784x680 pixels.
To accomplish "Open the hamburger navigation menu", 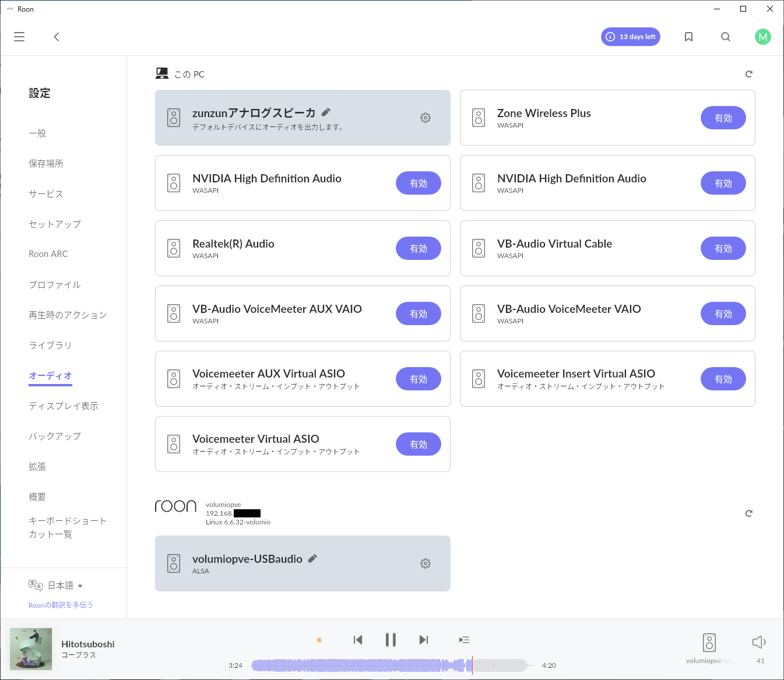I will (x=19, y=37).
